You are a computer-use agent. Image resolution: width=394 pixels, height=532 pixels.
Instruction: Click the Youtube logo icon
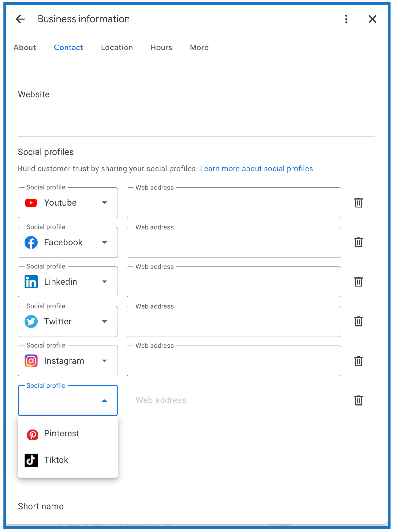tap(31, 203)
